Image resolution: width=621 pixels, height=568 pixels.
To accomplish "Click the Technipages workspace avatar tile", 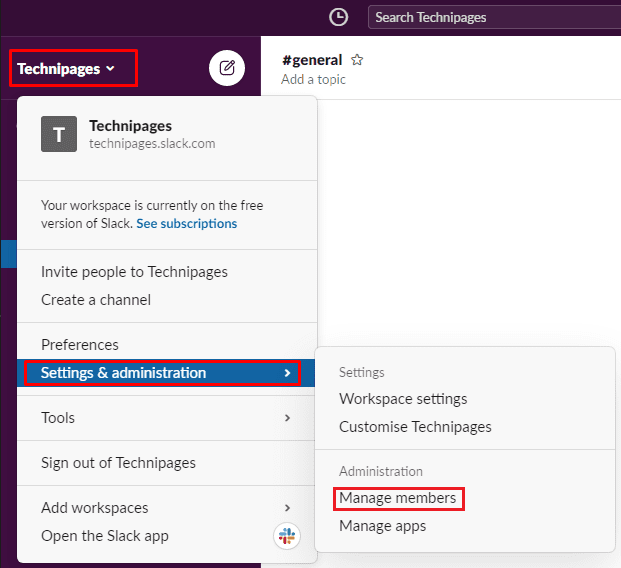I will click(x=59, y=134).
